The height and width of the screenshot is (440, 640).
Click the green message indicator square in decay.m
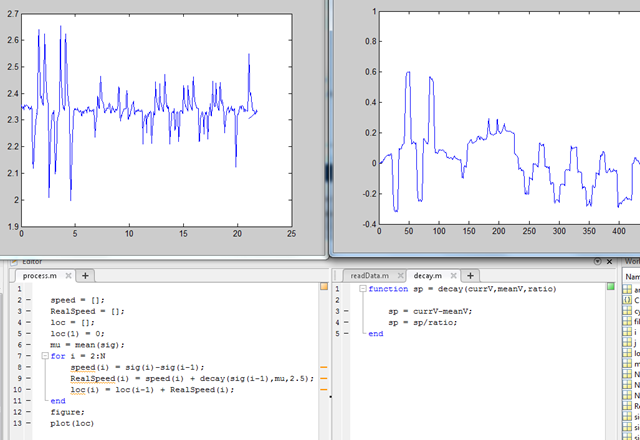point(611,287)
